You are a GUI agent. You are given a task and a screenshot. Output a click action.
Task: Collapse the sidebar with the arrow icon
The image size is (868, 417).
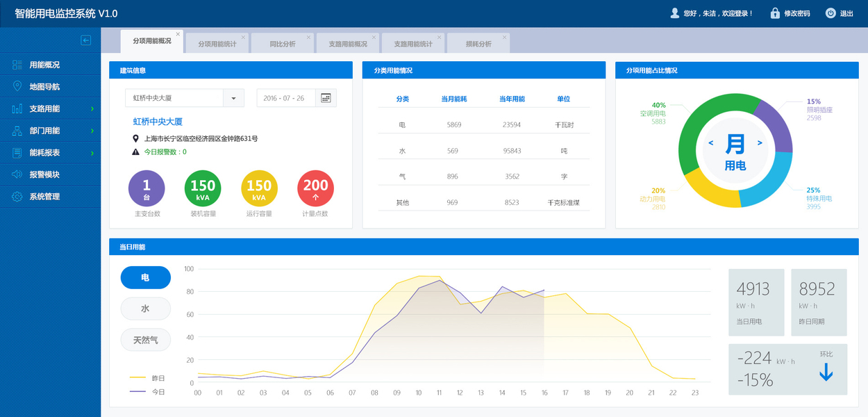pyautogui.click(x=86, y=40)
